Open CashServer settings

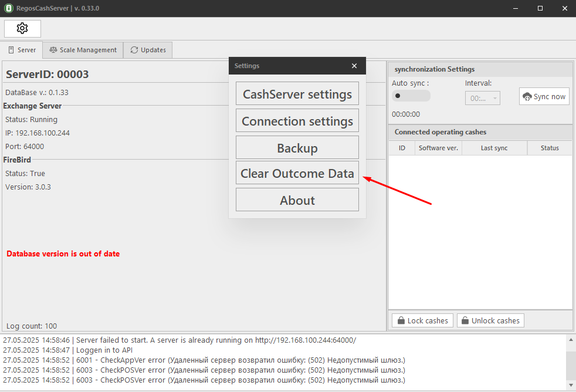click(x=297, y=94)
